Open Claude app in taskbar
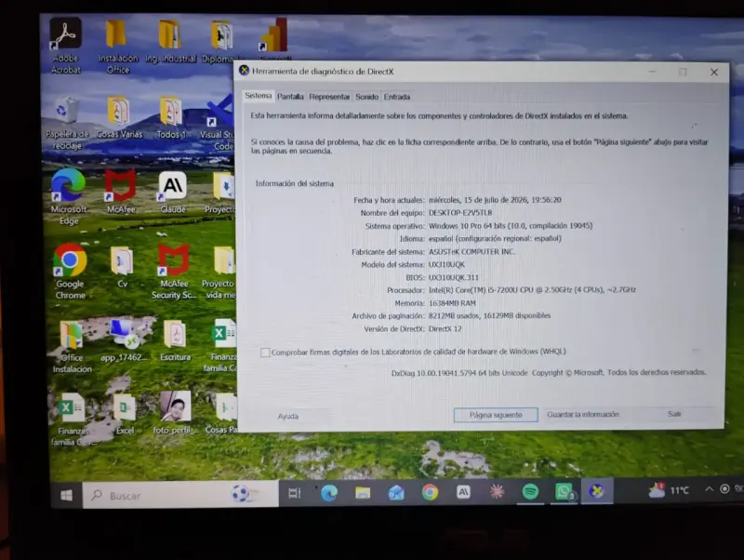The width and height of the screenshot is (744, 560). 463,492
